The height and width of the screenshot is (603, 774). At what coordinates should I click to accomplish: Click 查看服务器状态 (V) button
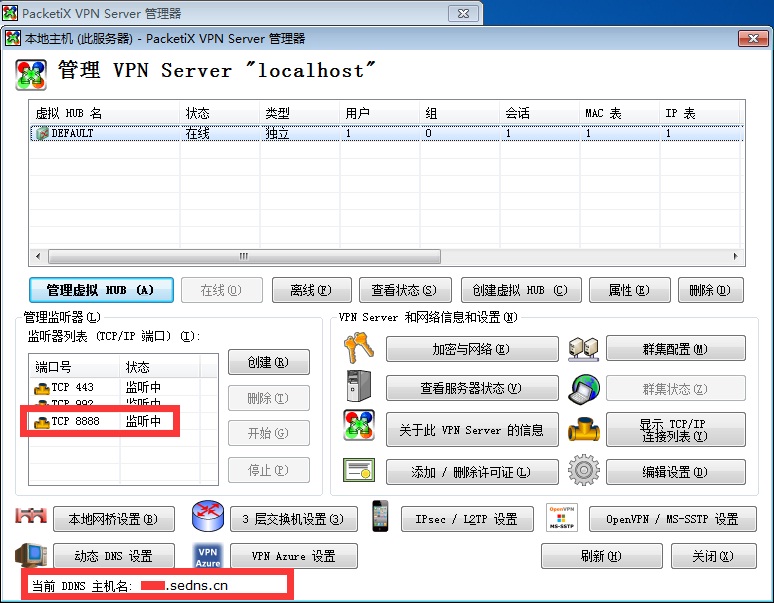click(472, 388)
